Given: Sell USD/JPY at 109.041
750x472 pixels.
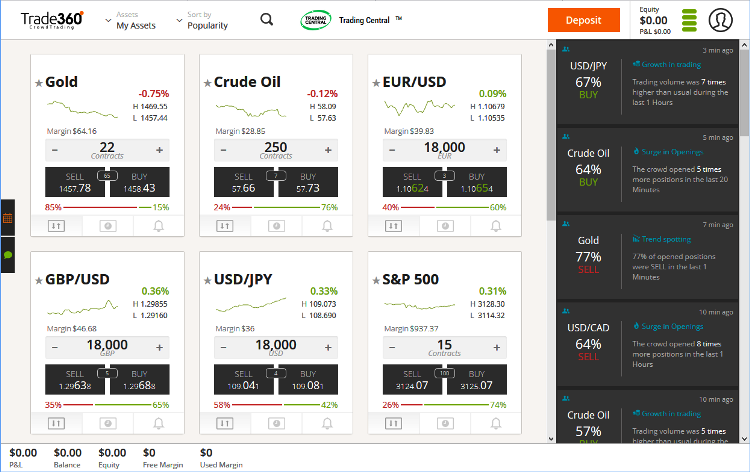Looking at the screenshot, I should click(243, 380).
